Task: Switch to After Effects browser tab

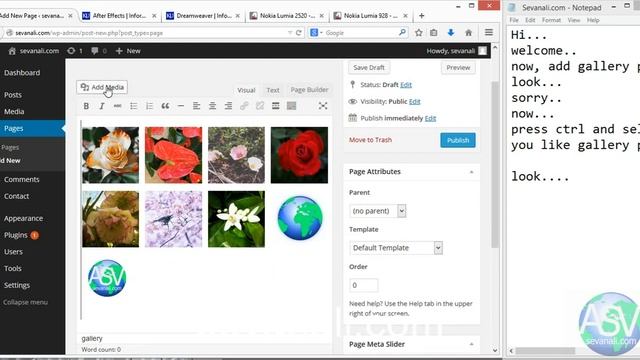Action: pos(118,16)
